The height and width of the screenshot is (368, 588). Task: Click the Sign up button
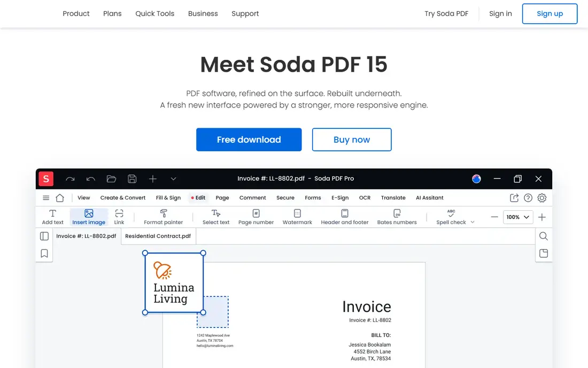(x=550, y=14)
